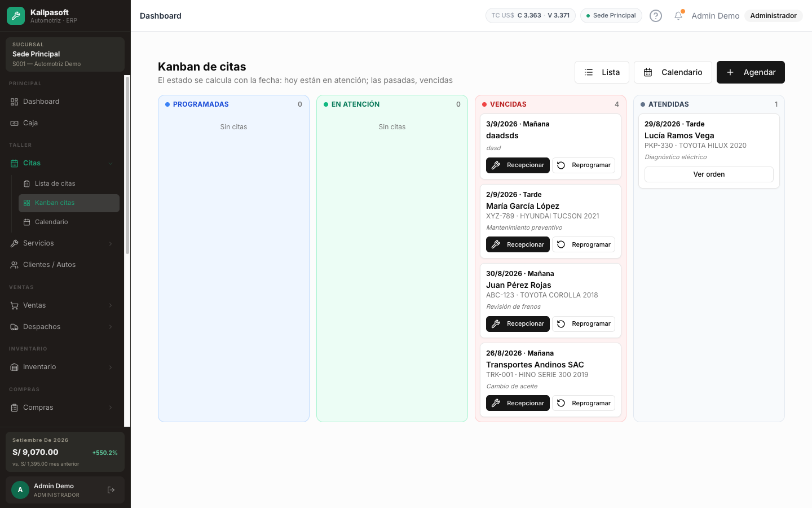This screenshot has width=812, height=508.
Task: Reprogramar María García López appointment
Action: pos(584,244)
